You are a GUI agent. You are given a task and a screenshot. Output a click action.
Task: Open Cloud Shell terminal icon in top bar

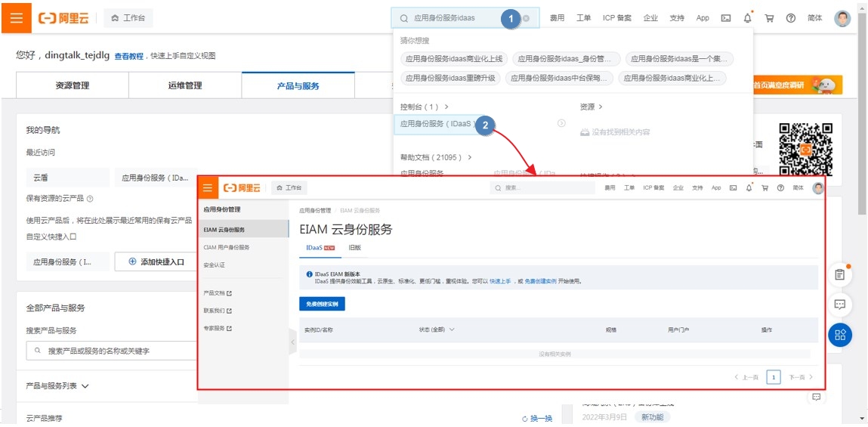point(726,18)
